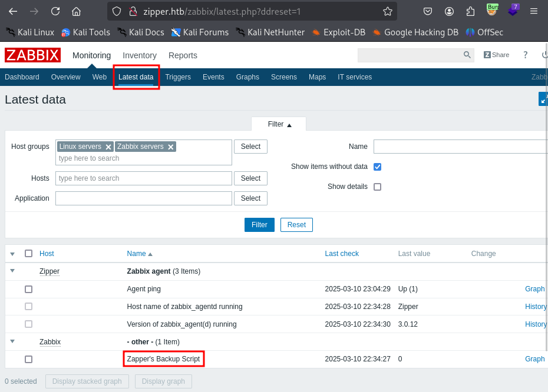Open the Kali NetHunter bookmark
This screenshot has height=392, width=548.
pyautogui.click(x=270, y=32)
